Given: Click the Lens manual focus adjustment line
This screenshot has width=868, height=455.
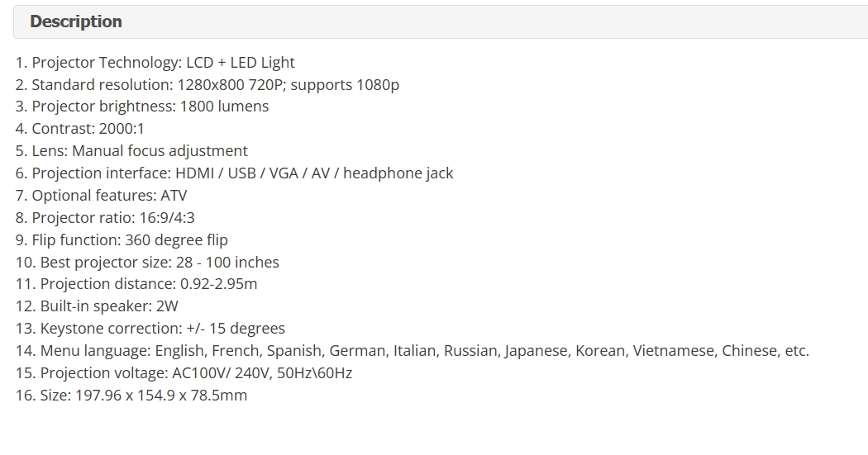Looking at the screenshot, I should (131, 151).
